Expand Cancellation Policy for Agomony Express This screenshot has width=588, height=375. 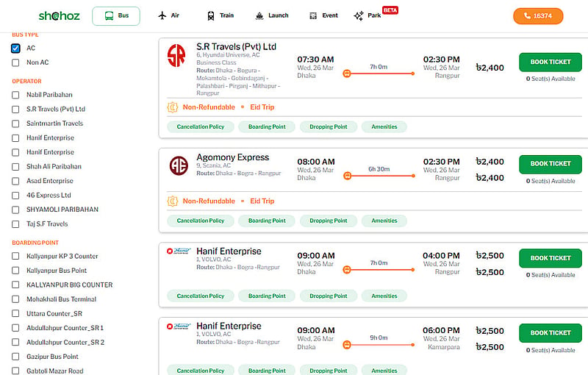pyautogui.click(x=201, y=221)
